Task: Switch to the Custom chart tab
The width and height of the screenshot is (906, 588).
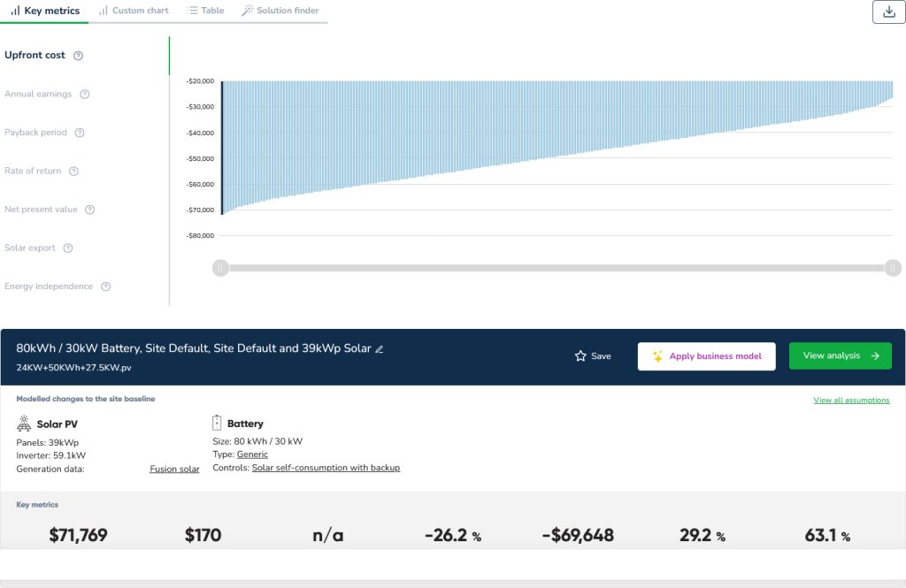Action: click(x=133, y=11)
